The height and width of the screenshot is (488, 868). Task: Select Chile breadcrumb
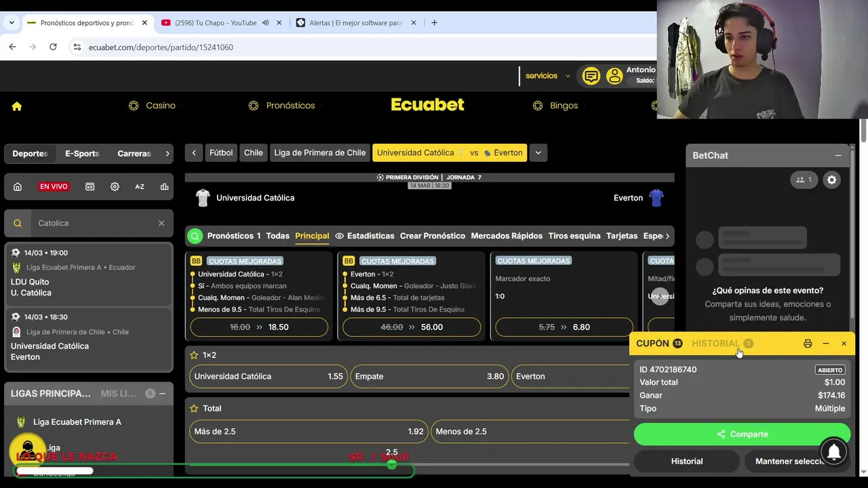(x=254, y=152)
